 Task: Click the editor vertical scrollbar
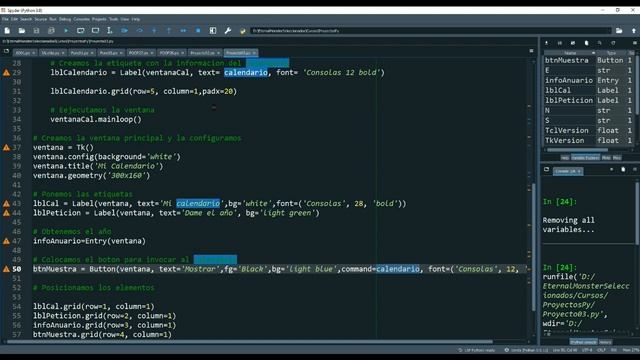pyautogui.click(x=533, y=247)
